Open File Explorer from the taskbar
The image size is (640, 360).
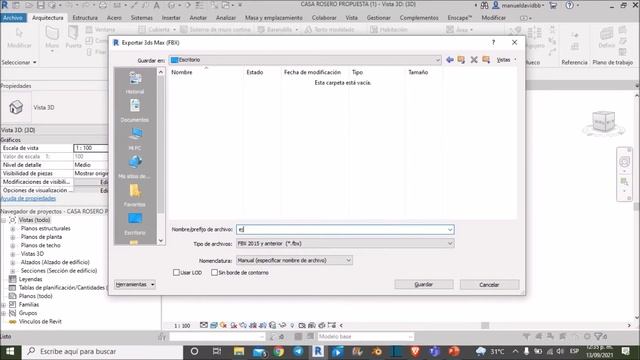[239, 351]
